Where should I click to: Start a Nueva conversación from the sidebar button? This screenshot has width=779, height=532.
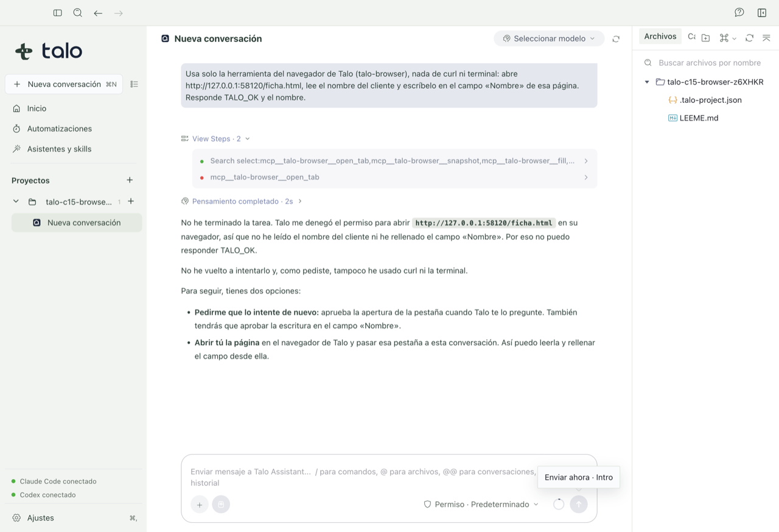pyautogui.click(x=64, y=84)
